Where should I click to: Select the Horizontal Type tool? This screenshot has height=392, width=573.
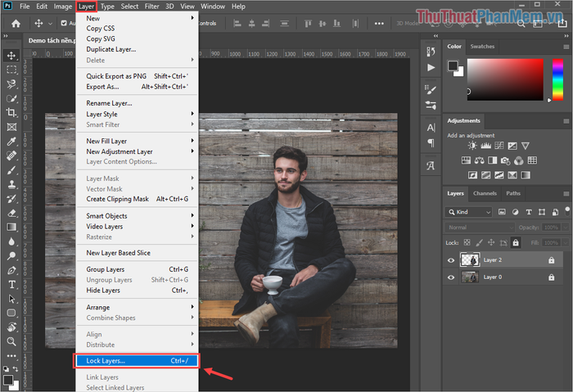tap(11, 284)
